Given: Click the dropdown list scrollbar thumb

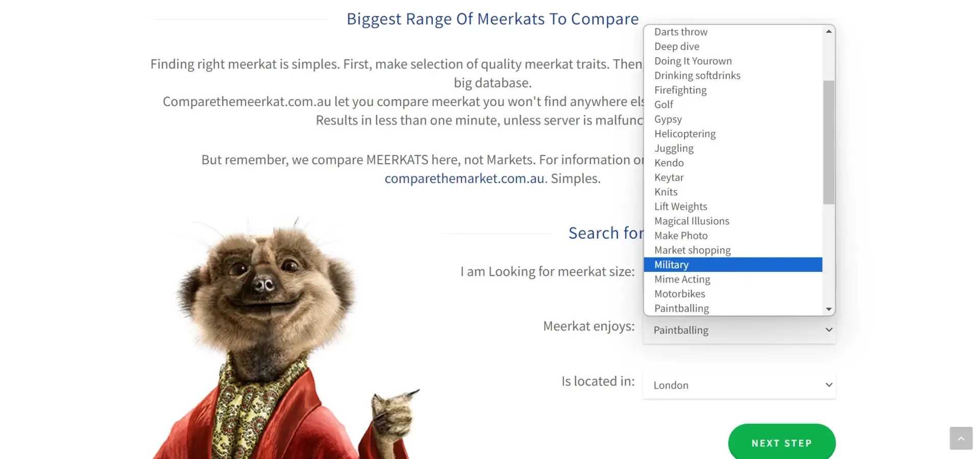Looking at the screenshot, I should 828,142.
